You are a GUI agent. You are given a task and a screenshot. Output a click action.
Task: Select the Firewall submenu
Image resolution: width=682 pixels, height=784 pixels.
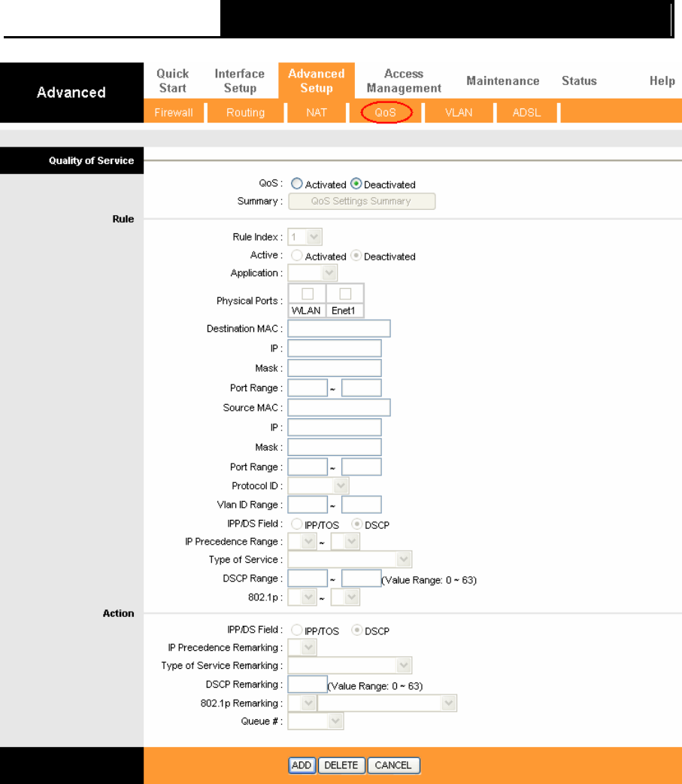pos(174,113)
